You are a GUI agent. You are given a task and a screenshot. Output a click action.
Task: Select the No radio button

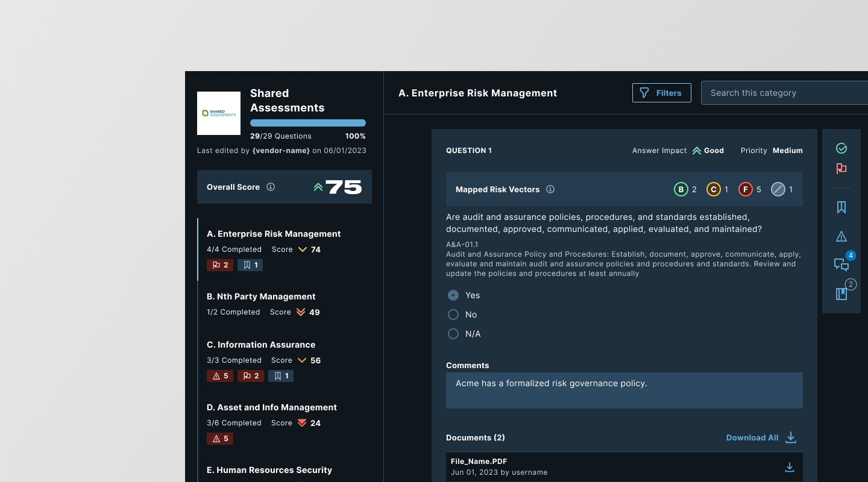pyautogui.click(x=453, y=315)
